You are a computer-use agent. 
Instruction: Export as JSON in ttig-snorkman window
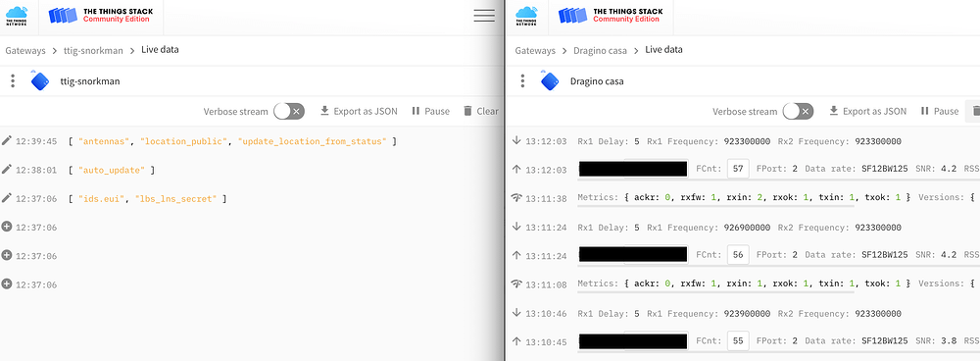click(359, 112)
